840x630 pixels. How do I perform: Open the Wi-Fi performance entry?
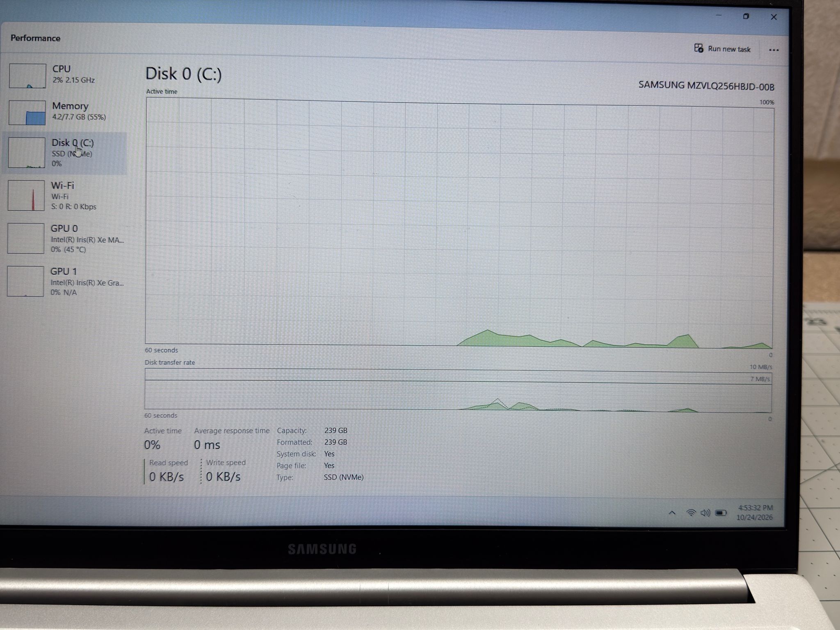click(x=65, y=196)
